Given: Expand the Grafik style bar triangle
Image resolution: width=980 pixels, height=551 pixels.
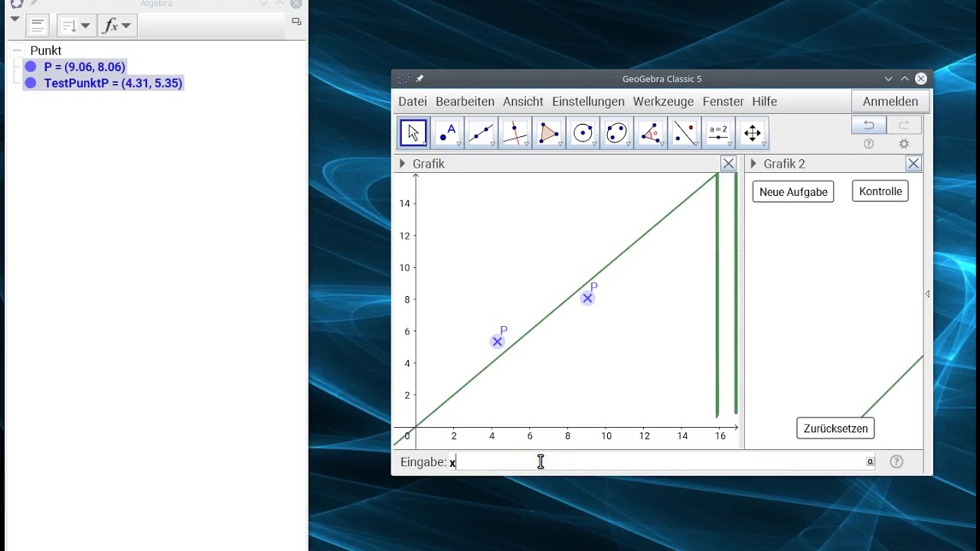Looking at the screenshot, I should (402, 164).
